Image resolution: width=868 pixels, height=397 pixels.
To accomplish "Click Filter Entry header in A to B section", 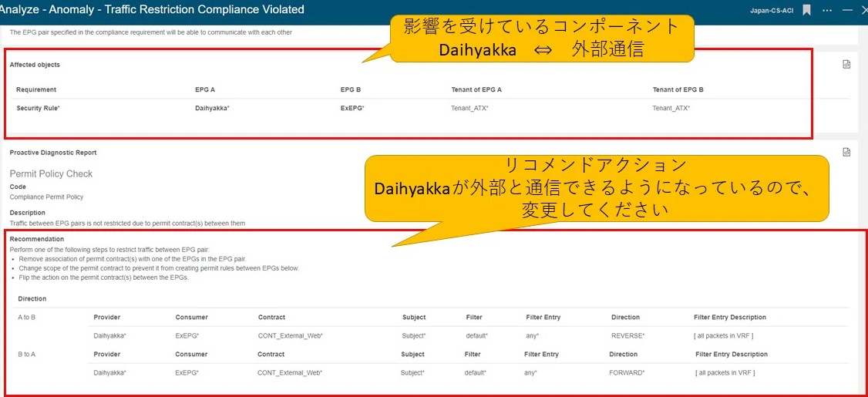I will pyautogui.click(x=543, y=318).
